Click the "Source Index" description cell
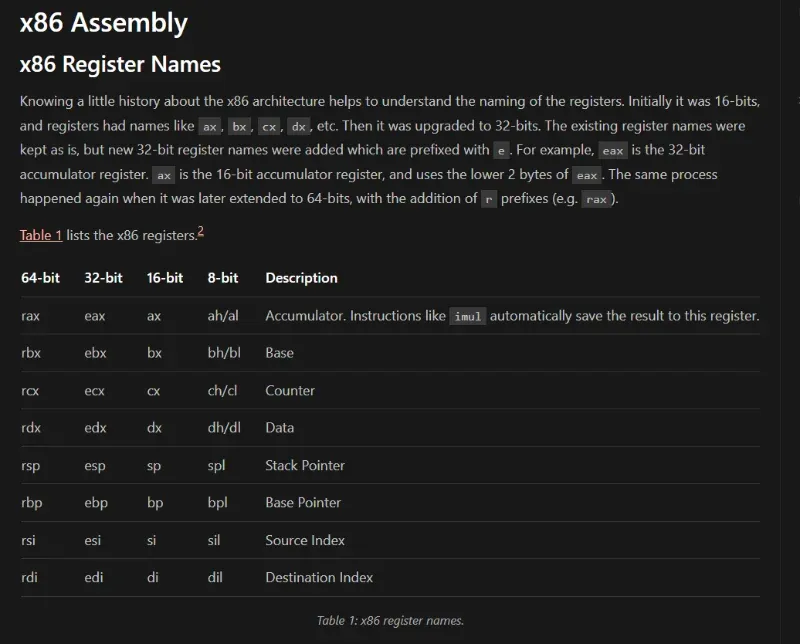The height and width of the screenshot is (644, 800). click(x=305, y=540)
